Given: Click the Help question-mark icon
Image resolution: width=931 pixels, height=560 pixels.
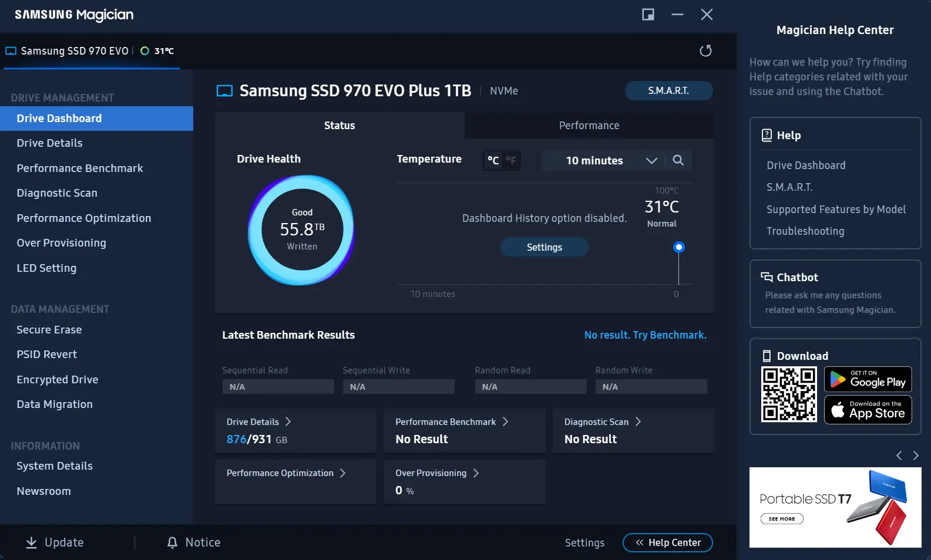Looking at the screenshot, I should point(767,135).
